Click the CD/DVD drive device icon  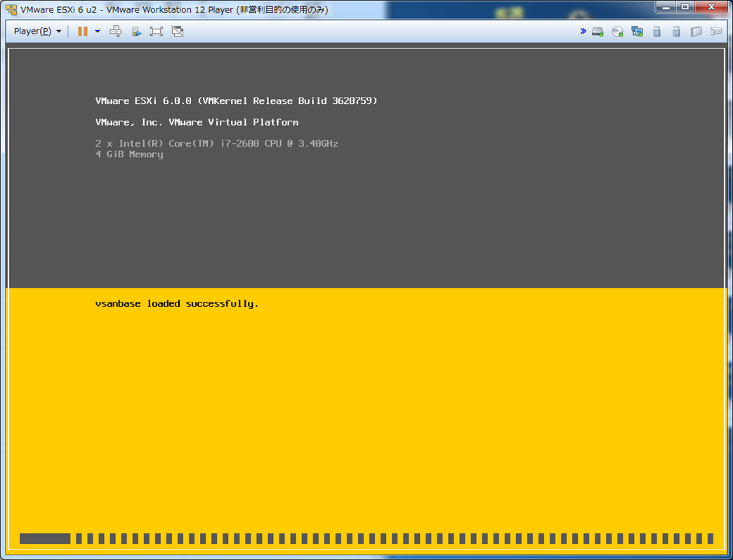click(618, 32)
